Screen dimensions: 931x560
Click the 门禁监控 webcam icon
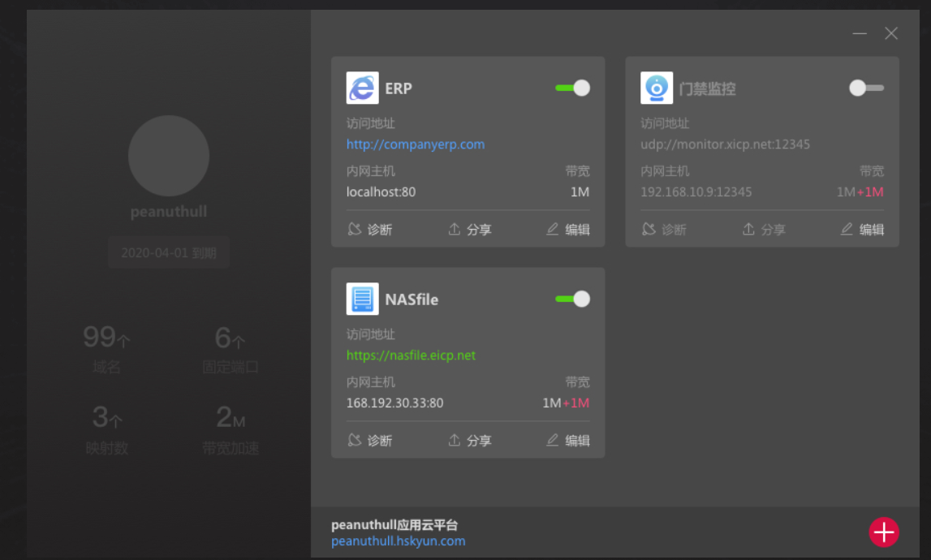(x=656, y=88)
